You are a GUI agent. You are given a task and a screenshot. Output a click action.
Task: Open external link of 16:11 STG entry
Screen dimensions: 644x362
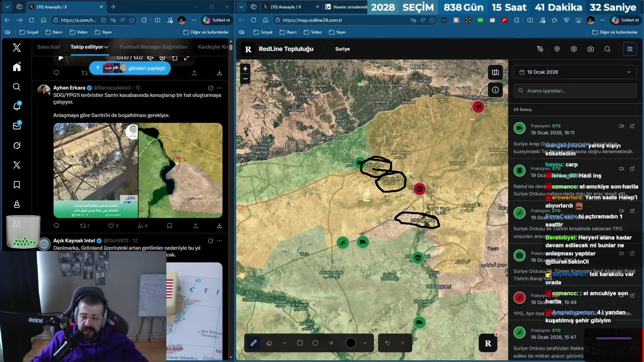pyautogui.click(x=632, y=126)
